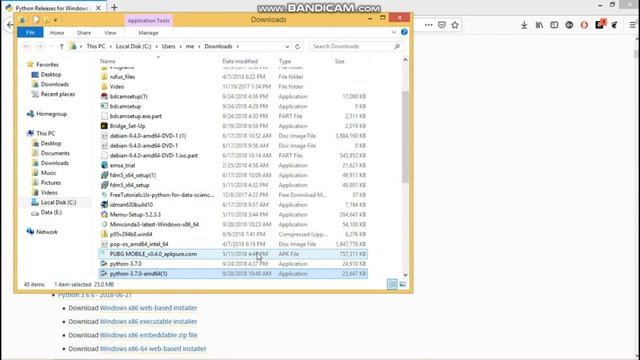Click Explorer Back navigation arrow
The width and height of the screenshot is (640, 360).
pyautogui.click(x=27, y=47)
